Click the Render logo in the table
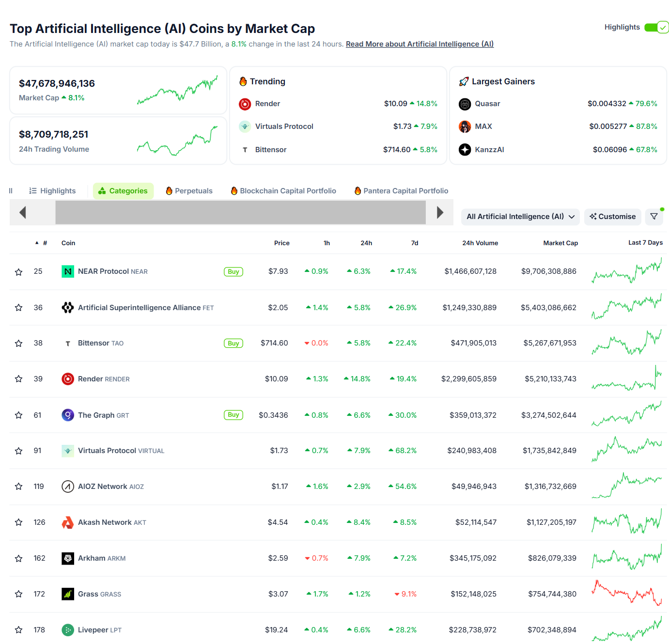The width and height of the screenshot is (669, 644). tap(68, 379)
